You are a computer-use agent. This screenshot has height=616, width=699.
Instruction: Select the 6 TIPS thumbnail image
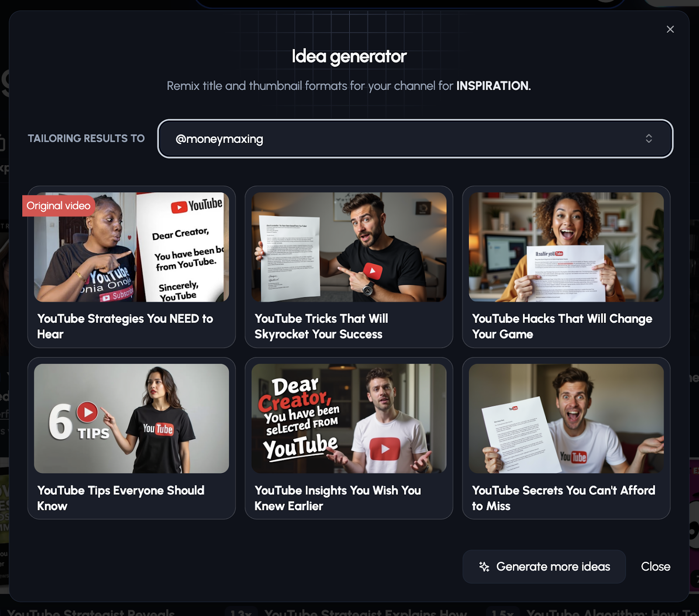[x=131, y=419]
